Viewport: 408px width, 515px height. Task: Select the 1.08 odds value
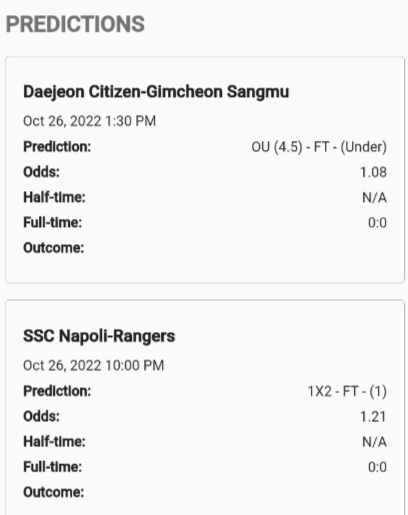tap(373, 172)
